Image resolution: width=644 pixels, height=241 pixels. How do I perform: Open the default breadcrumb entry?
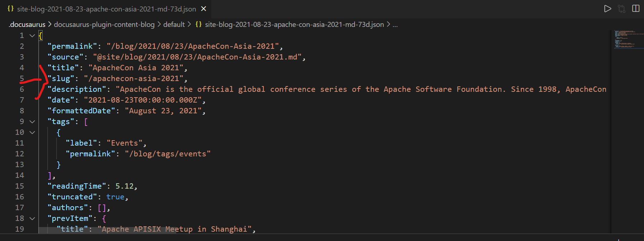(x=174, y=24)
